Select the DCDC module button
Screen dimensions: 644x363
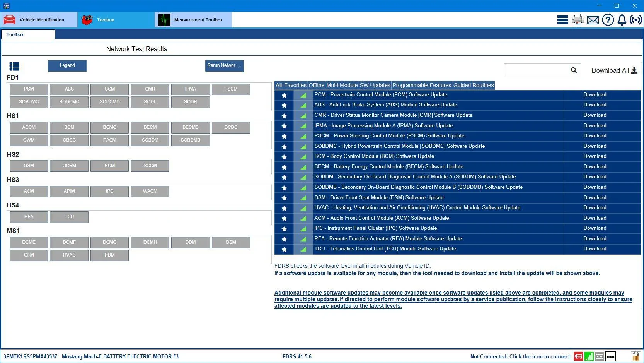(231, 127)
